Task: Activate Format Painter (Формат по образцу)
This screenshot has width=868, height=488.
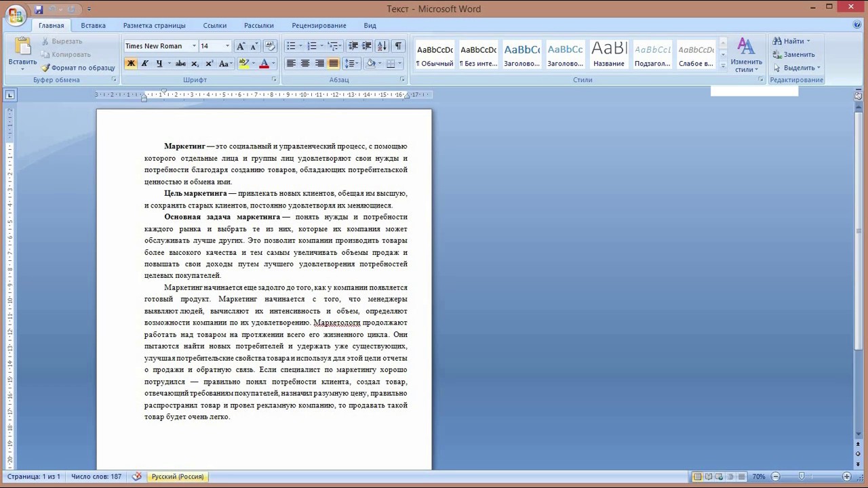Action: (78, 68)
